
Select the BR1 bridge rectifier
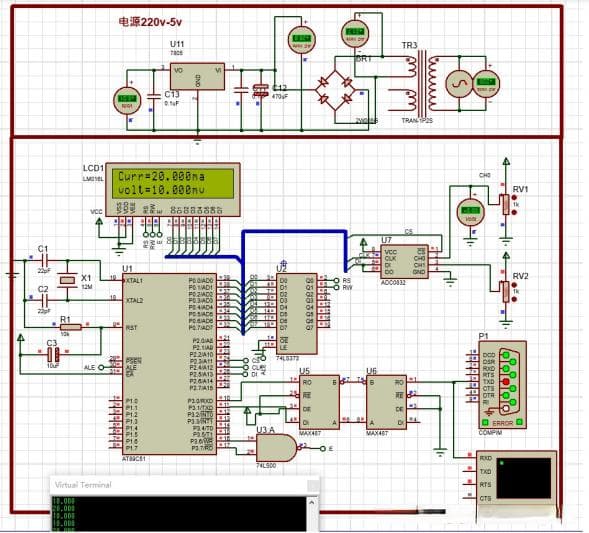point(335,90)
